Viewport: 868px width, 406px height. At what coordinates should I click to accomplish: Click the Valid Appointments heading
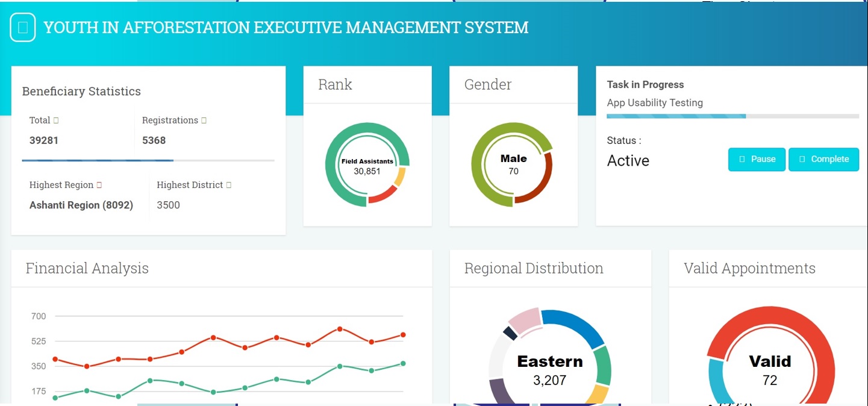click(750, 268)
